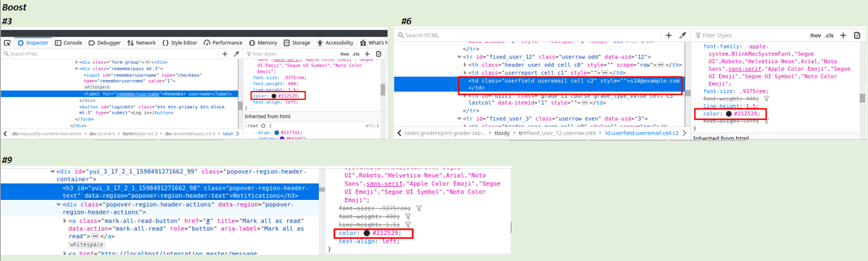Collapse the div id yui_3_17_2_1_1598491271662_99 node

[x=52, y=171]
